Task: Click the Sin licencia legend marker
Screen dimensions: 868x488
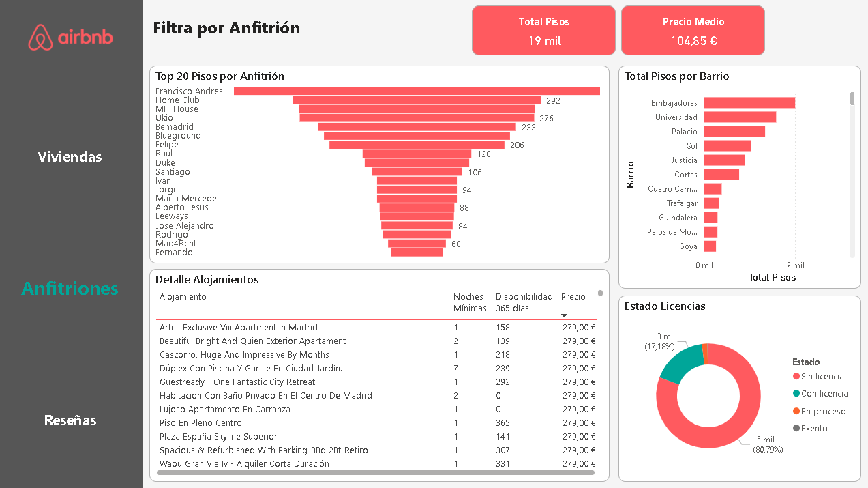Action: 796,377
